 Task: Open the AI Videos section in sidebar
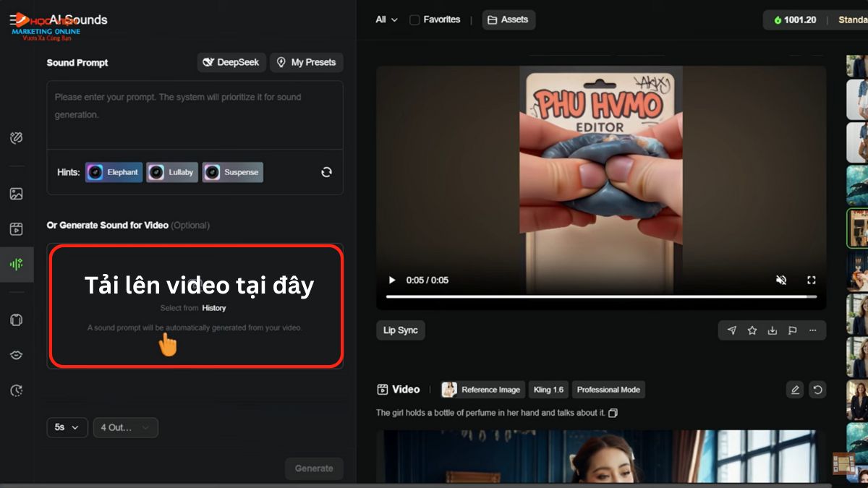point(16,229)
